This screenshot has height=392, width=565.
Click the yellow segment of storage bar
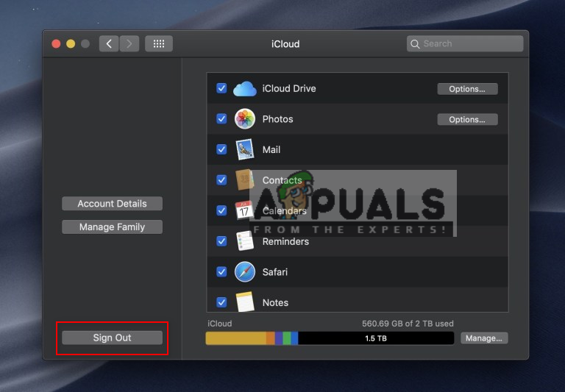click(236, 338)
